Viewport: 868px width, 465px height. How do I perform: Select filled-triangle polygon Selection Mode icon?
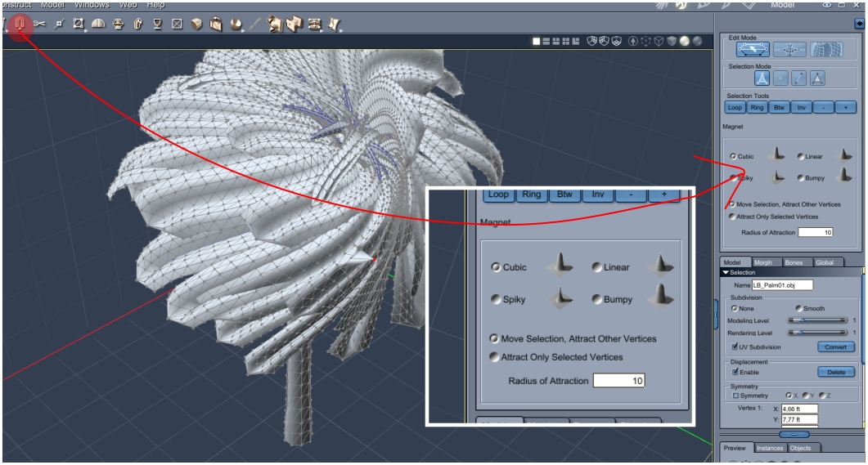point(817,78)
